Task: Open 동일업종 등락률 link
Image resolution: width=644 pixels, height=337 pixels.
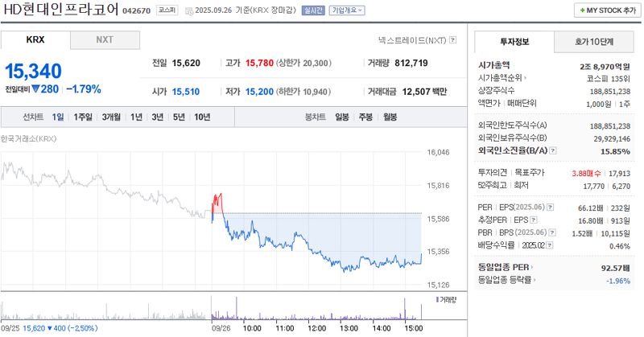Action: [x=507, y=280]
